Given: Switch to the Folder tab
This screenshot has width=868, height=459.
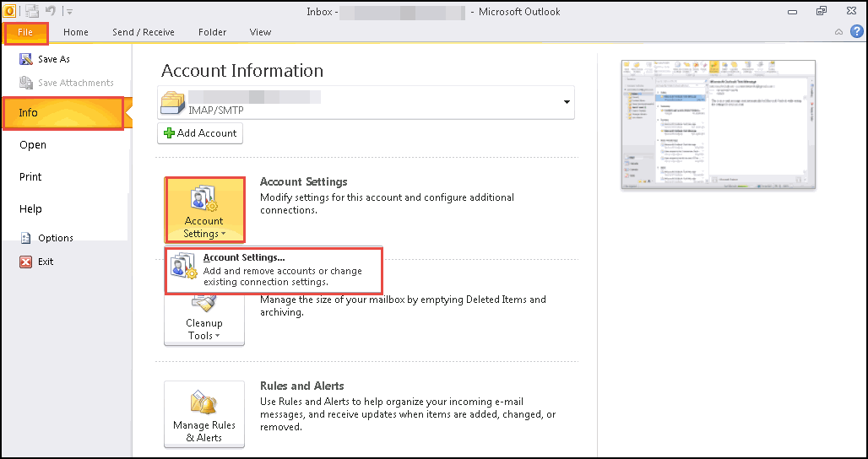Looking at the screenshot, I should [213, 33].
